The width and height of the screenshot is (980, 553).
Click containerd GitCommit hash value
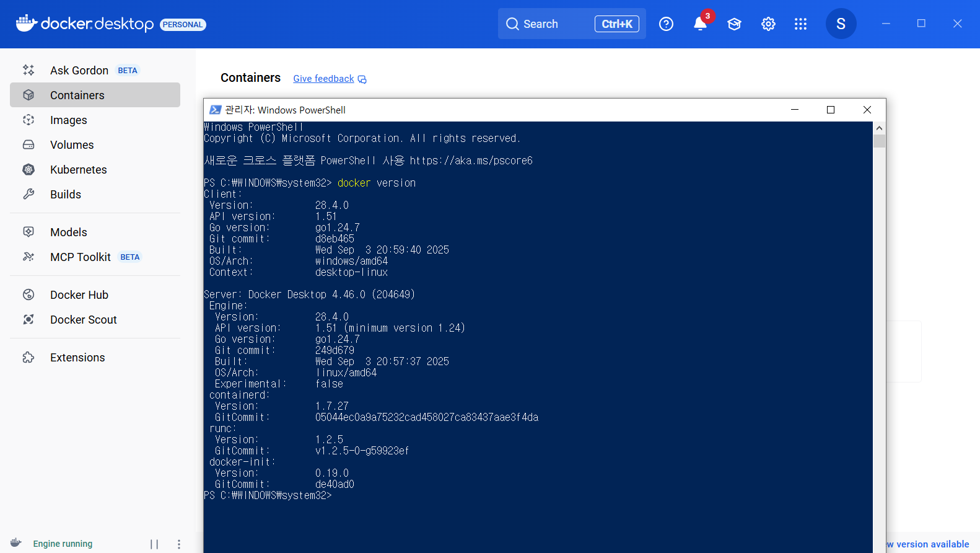tap(427, 417)
